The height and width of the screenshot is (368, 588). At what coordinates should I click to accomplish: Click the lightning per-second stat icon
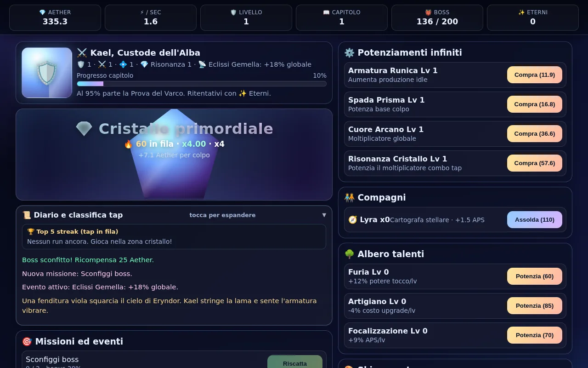click(x=142, y=12)
